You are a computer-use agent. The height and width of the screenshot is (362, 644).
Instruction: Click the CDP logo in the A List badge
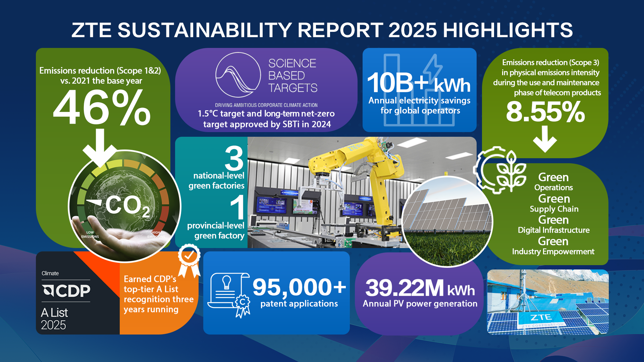point(66,291)
